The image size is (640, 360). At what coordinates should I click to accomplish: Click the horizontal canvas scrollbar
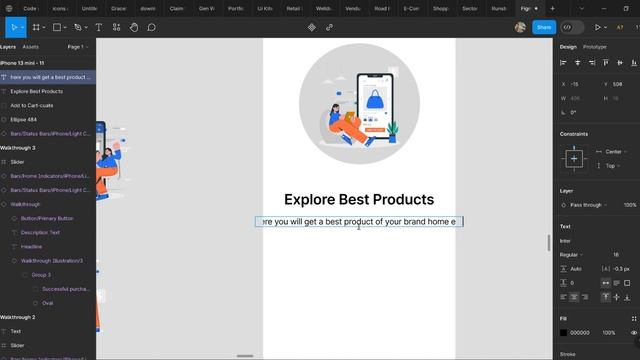[245, 356]
